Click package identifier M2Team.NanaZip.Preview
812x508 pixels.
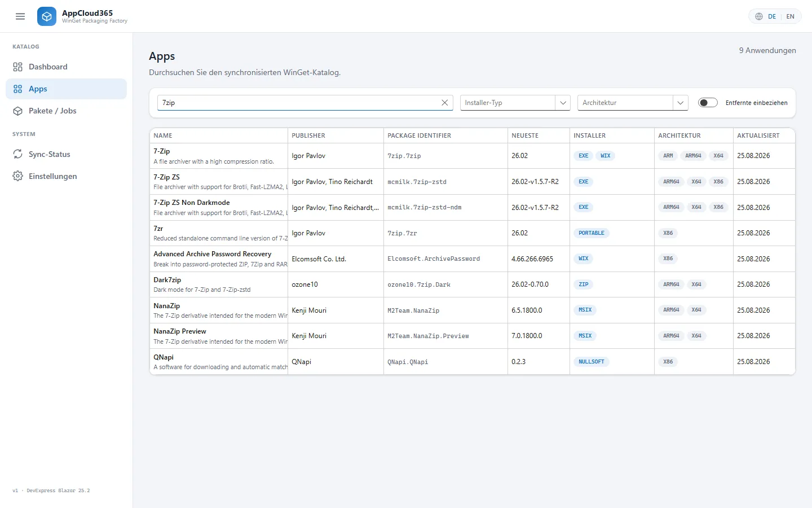point(428,336)
